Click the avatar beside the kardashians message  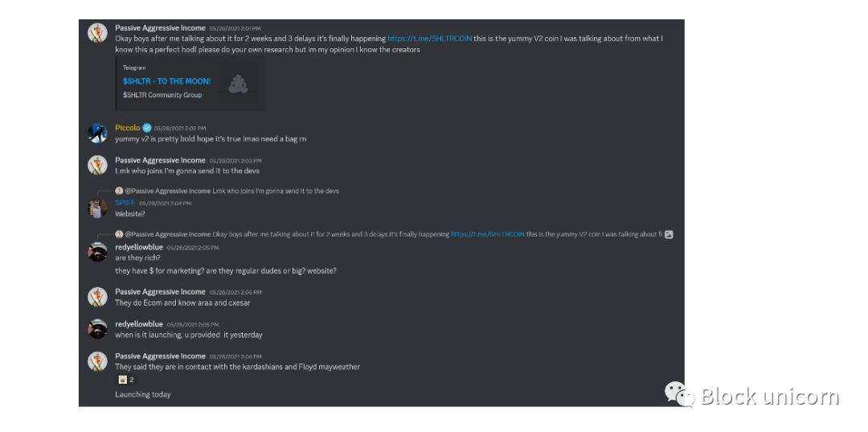[97, 361]
